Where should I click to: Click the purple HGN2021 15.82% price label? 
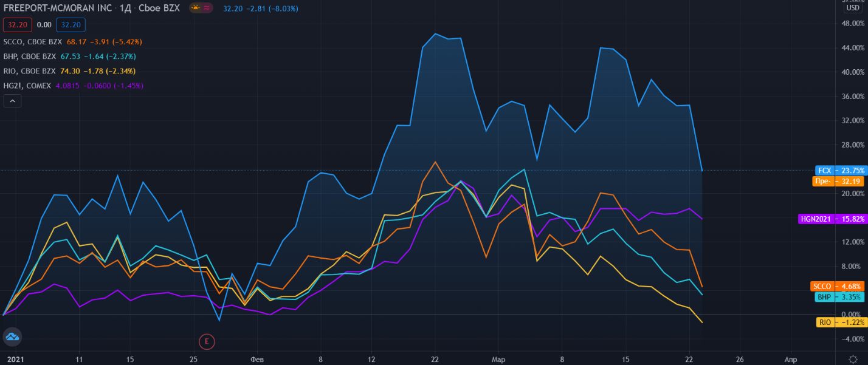tap(832, 219)
